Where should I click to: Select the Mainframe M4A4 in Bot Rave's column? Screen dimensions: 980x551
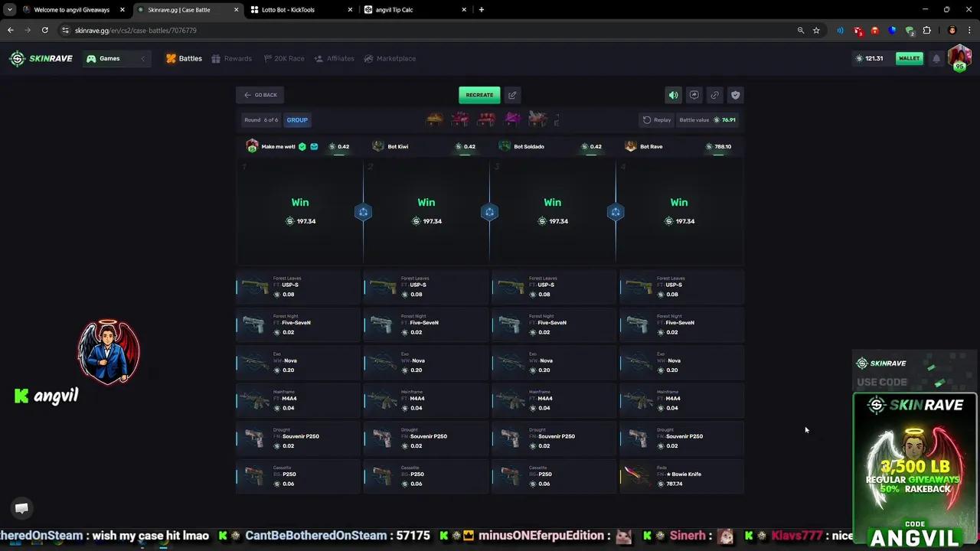(x=681, y=403)
